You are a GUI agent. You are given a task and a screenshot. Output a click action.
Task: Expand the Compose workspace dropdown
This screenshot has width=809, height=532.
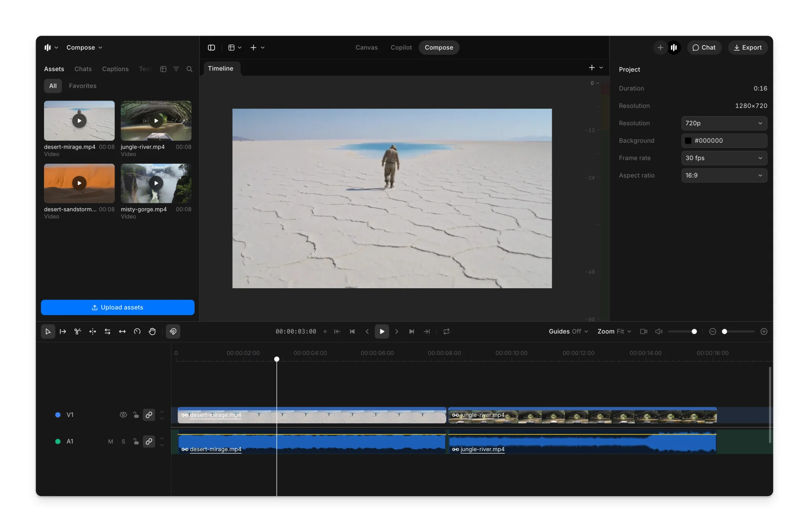[x=84, y=48]
